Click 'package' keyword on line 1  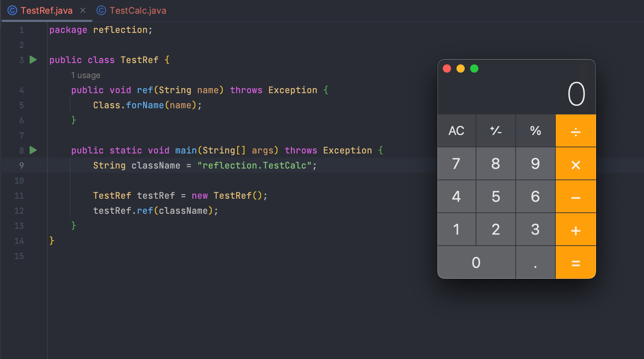pos(68,30)
